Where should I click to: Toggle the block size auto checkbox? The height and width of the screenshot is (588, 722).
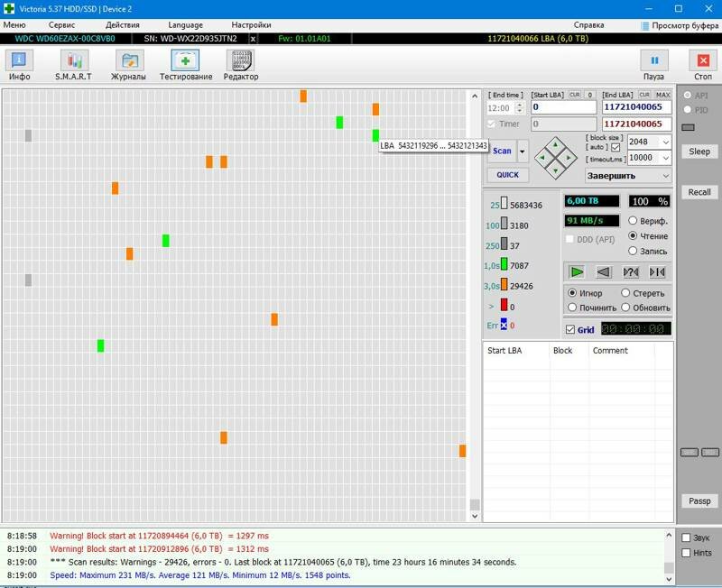coord(616,147)
